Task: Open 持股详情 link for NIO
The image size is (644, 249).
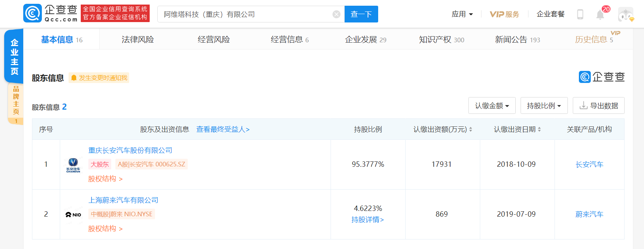Action: 368,220
